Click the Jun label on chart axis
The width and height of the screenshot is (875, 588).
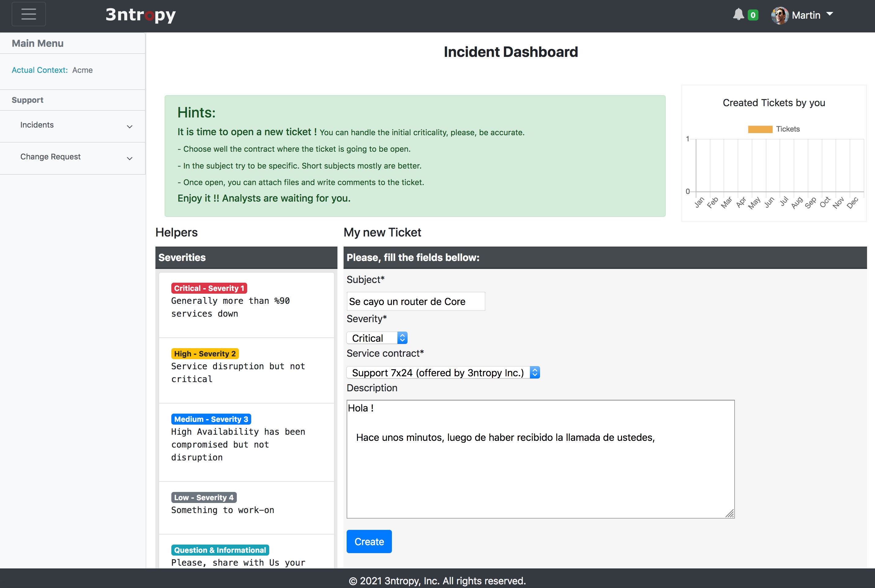coord(769,203)
